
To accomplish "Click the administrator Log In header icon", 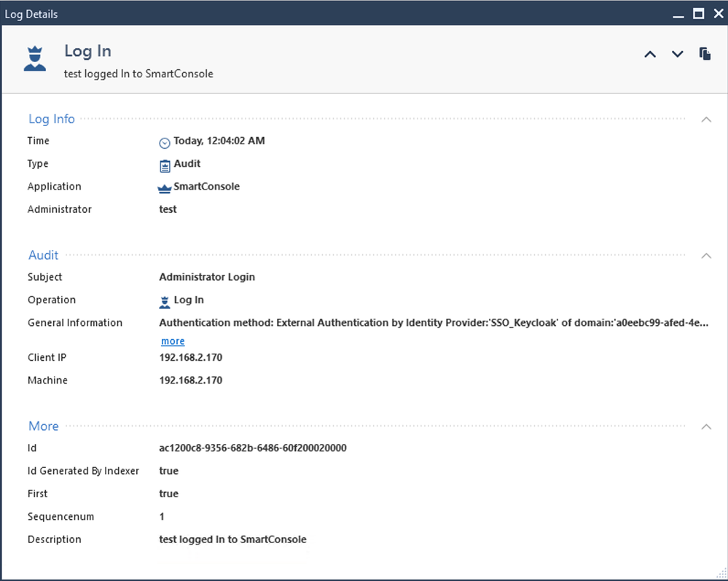I will tap(34, 58).
